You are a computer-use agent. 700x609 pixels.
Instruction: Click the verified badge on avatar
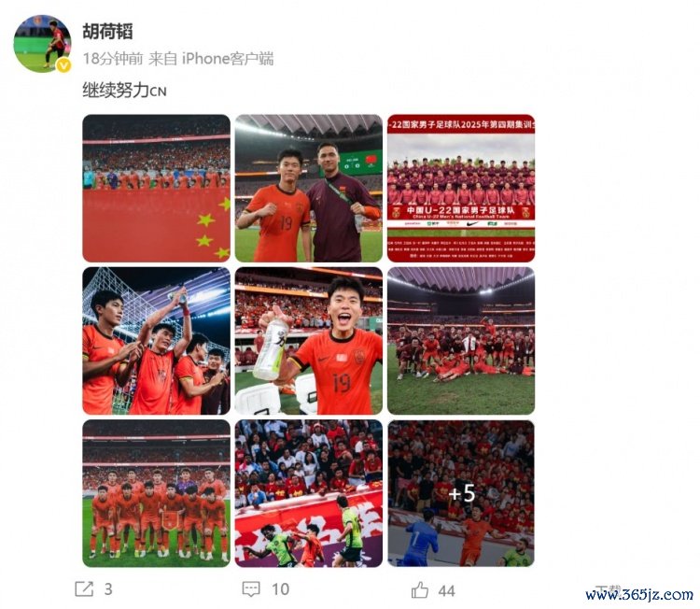tap(64, 65)
